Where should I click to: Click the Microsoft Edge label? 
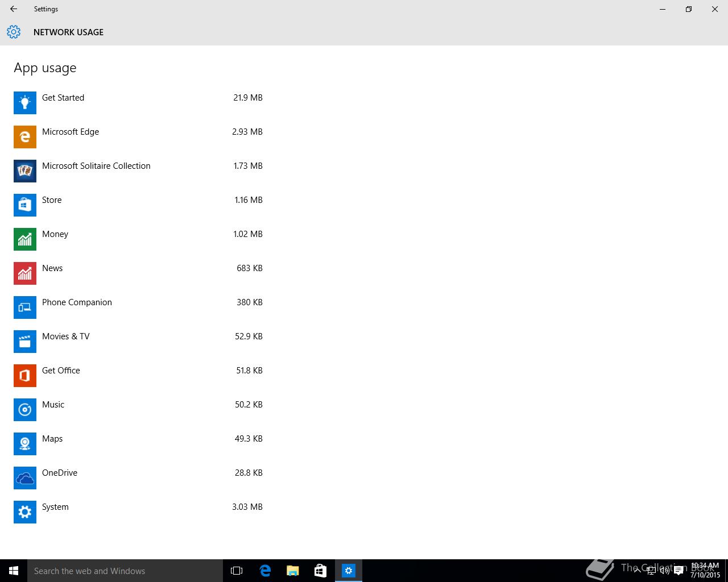tap(71, 132)
